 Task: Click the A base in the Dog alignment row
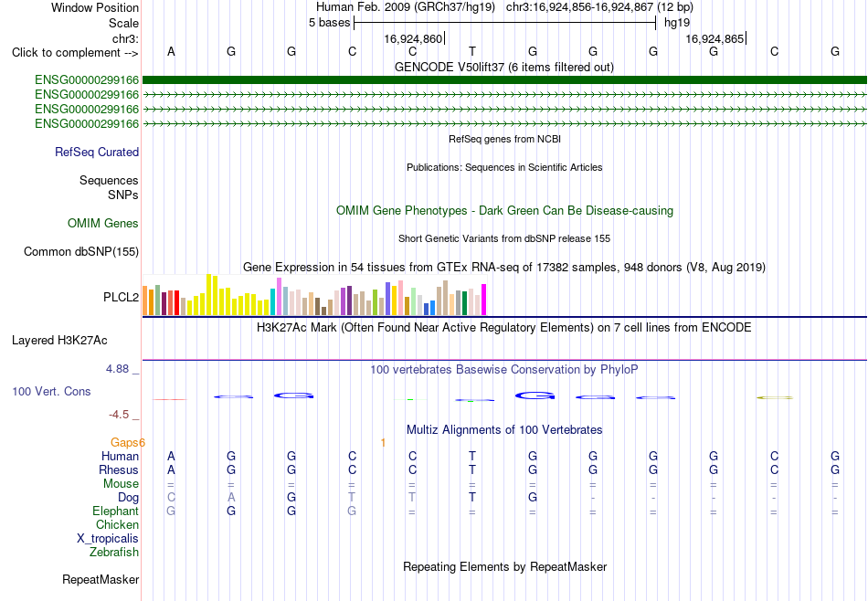(231, 498)
